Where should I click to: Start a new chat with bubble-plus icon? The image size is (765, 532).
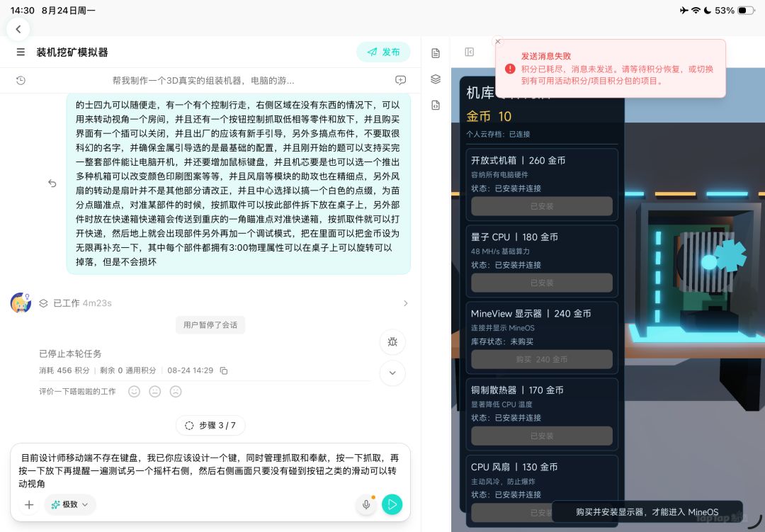pyautogui.click(x=400, y=81)
